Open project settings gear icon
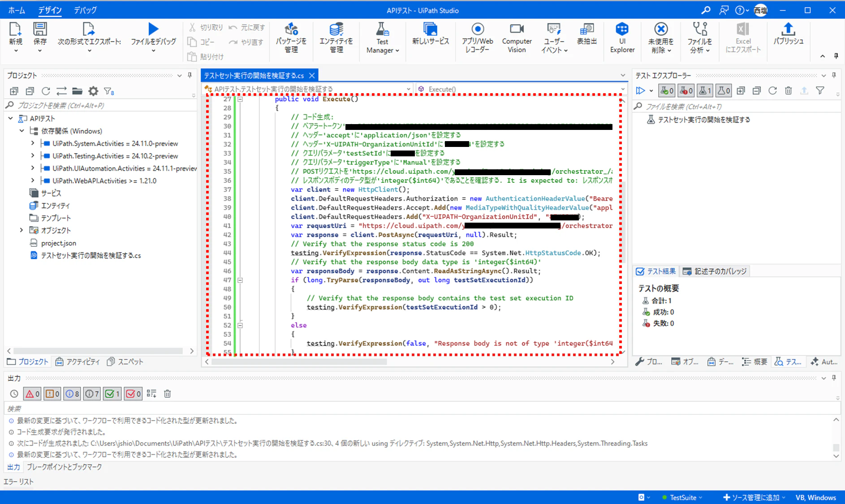 click(x=93, y=91)
